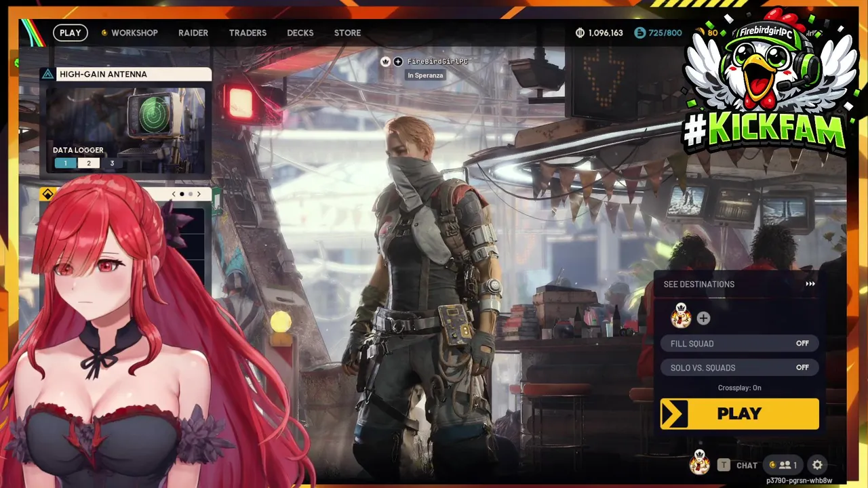Click the coin currency icon beside 1,096,163
The width and height of the screenshot is (868, 488).
[580, 33]
